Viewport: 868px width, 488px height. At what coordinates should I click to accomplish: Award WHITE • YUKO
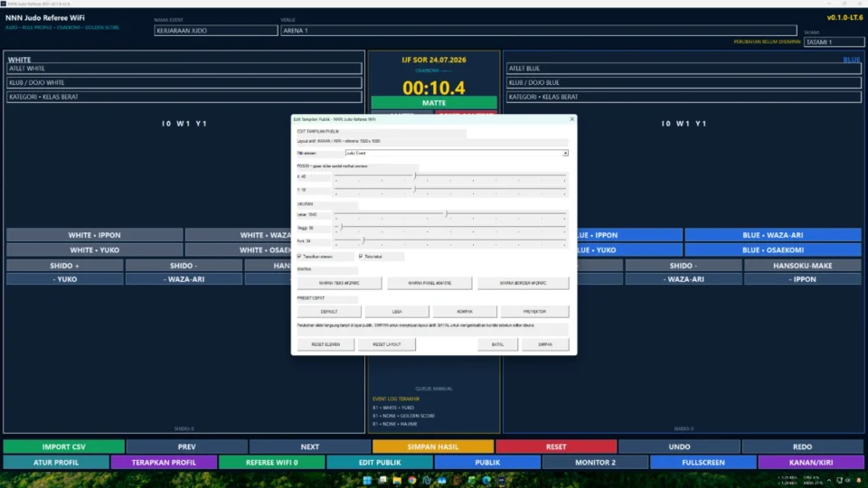[95, 250]
